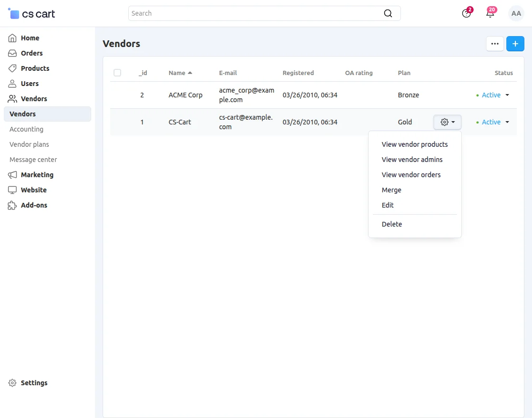Open Settings in the sidebar
This screenshot has width=532, height=418.
tap(34, 383)
